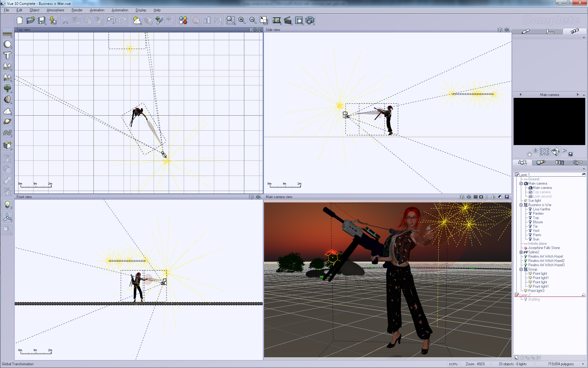
Task: Click the Open file toolbar icon
Action: click(x=30, y=21)
